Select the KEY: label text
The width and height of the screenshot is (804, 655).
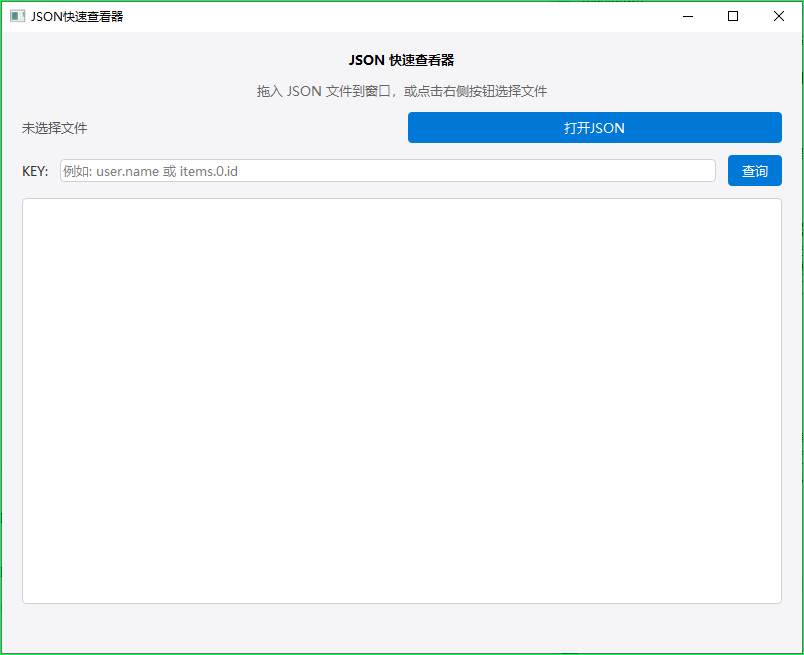[35, 170]
